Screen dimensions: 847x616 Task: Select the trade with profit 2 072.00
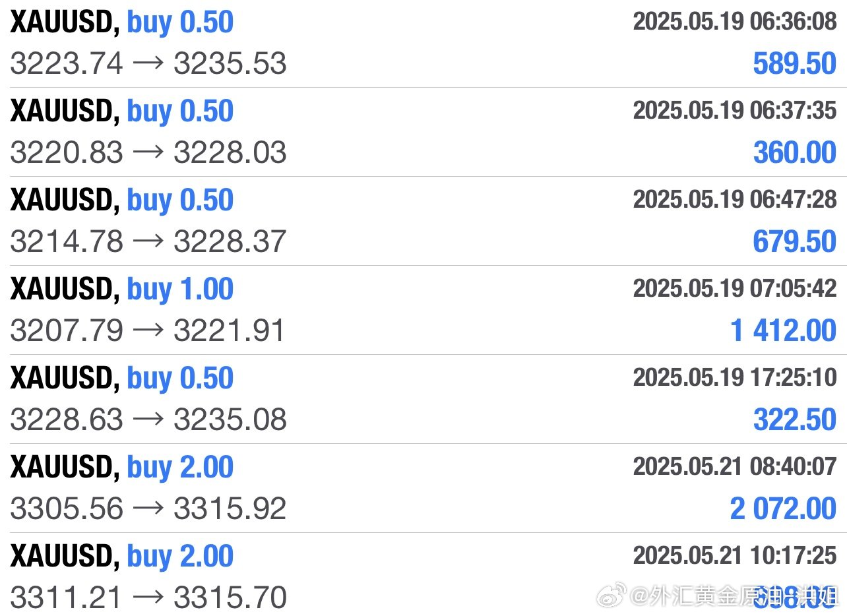click(423, 488)
